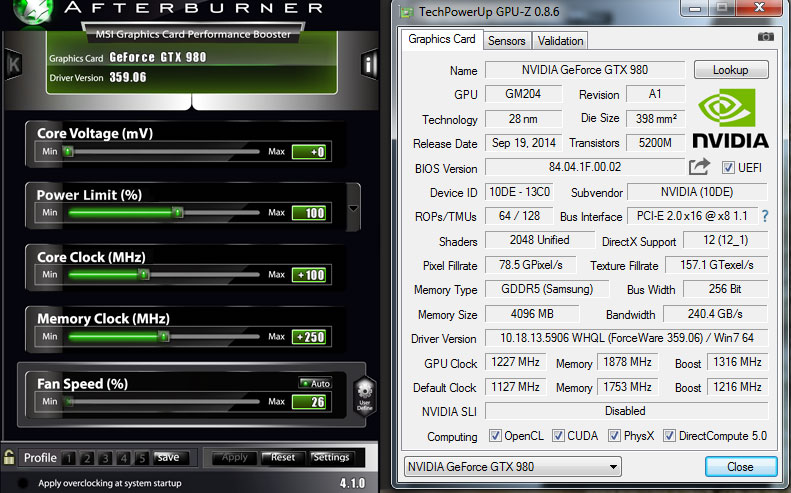Click the Afterburner version 4.1.0 text
The image size is (791, 493).
click(x=352, y=483)
